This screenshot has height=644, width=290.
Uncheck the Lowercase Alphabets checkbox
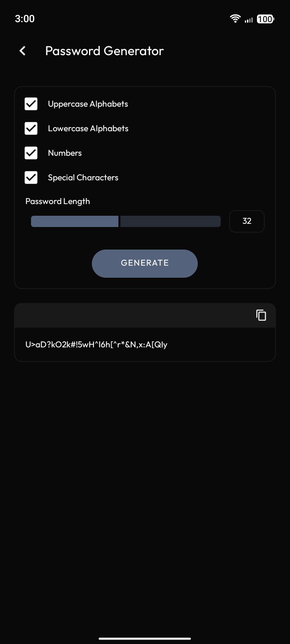pos(31,128)
